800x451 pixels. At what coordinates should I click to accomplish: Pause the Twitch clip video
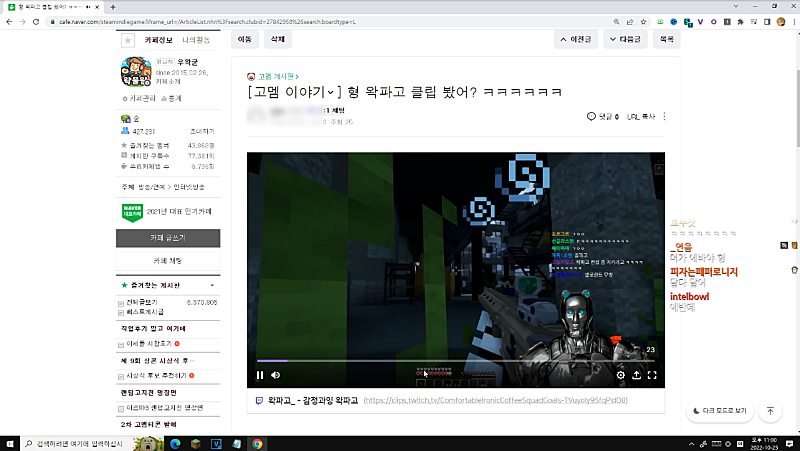260,375
